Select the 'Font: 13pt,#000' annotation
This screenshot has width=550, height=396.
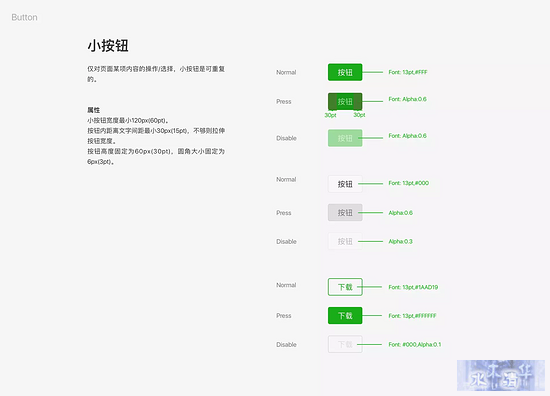pyautogui.click(x=408, y=183)
